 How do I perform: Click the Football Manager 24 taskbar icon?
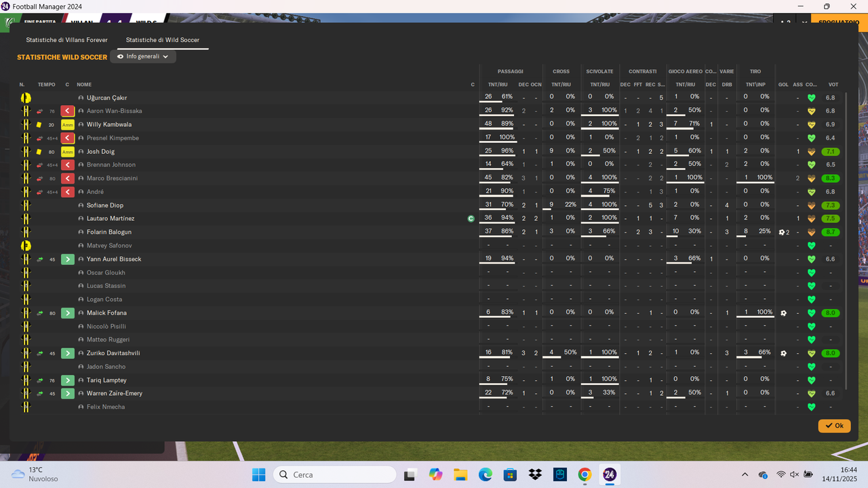tap(610, 474)
